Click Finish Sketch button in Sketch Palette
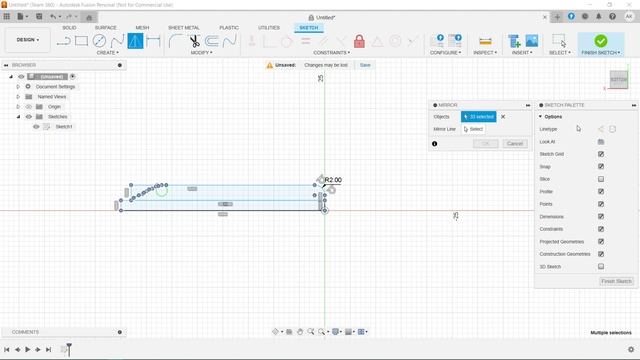The image size is (640, 360). click(616, 281)
